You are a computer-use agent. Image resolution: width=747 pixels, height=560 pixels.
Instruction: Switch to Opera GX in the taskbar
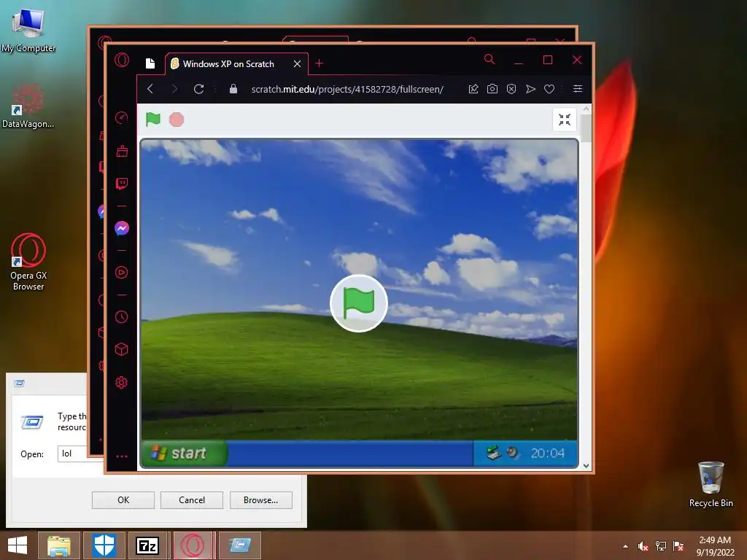(x=193, y=545)
